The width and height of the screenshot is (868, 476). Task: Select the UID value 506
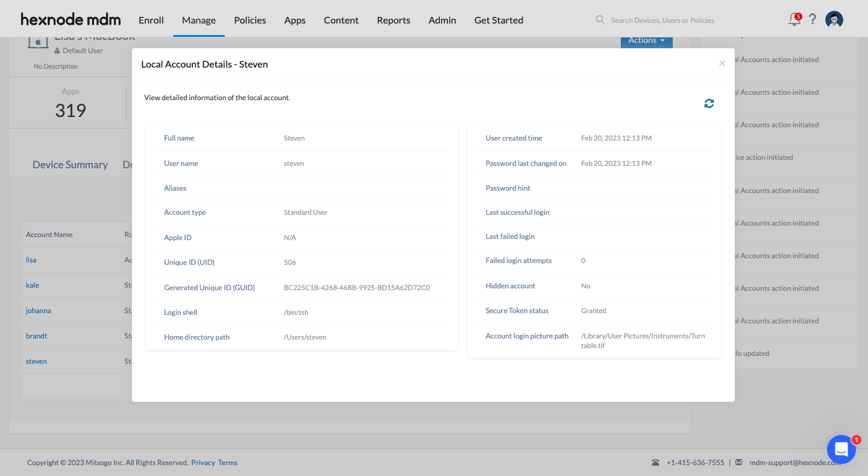tap(290, 262)
